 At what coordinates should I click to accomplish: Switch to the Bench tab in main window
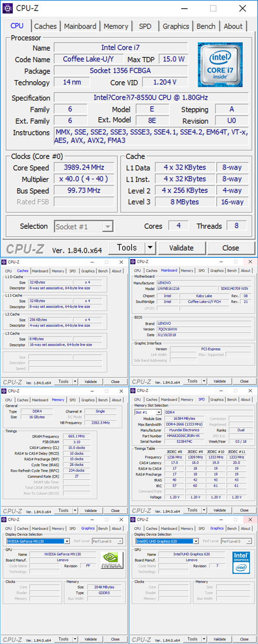(x=206, y=26)
